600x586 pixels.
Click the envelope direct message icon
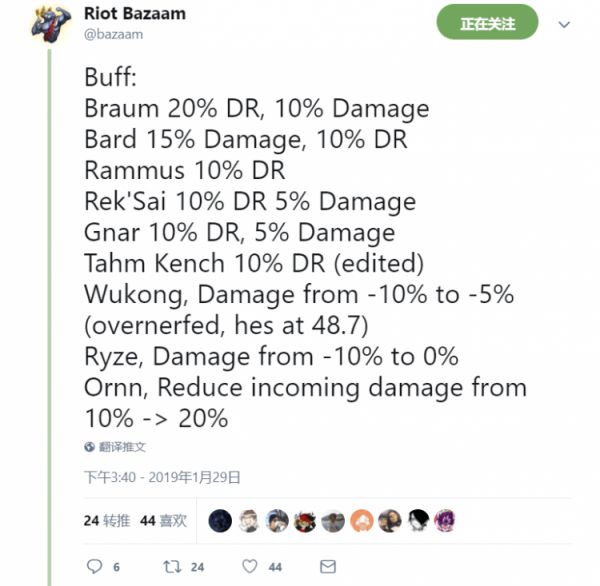(329, 566)
